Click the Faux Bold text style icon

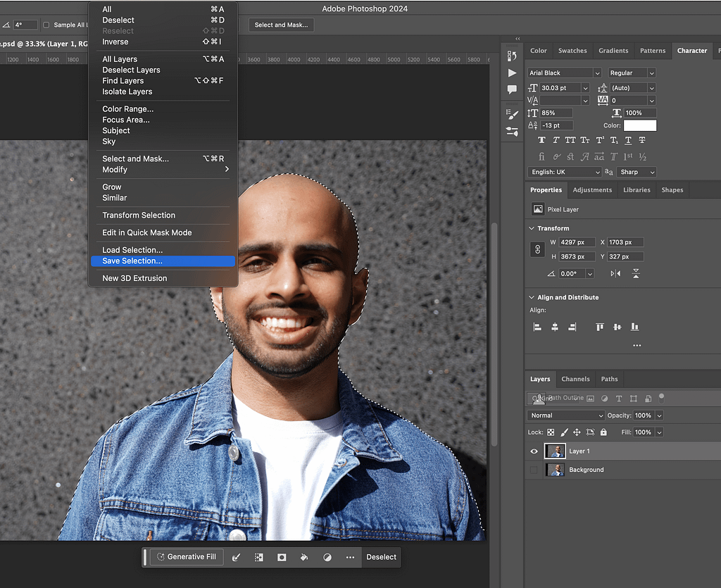[541, 140]
